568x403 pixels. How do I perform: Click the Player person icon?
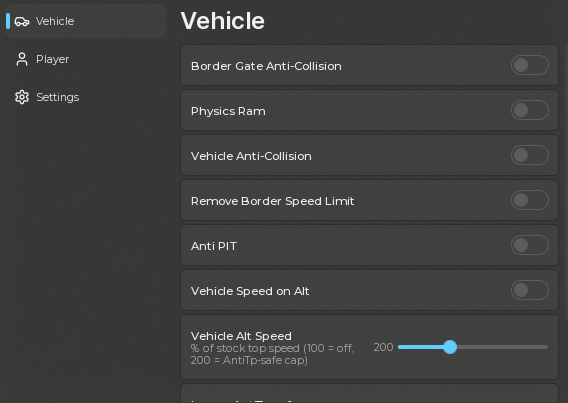22,59
